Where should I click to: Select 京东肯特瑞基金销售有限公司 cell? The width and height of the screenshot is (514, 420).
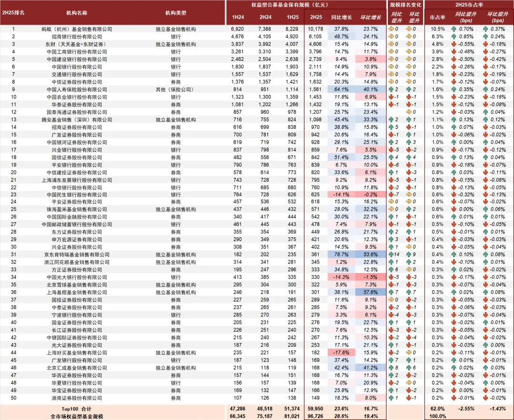[77, 254]
